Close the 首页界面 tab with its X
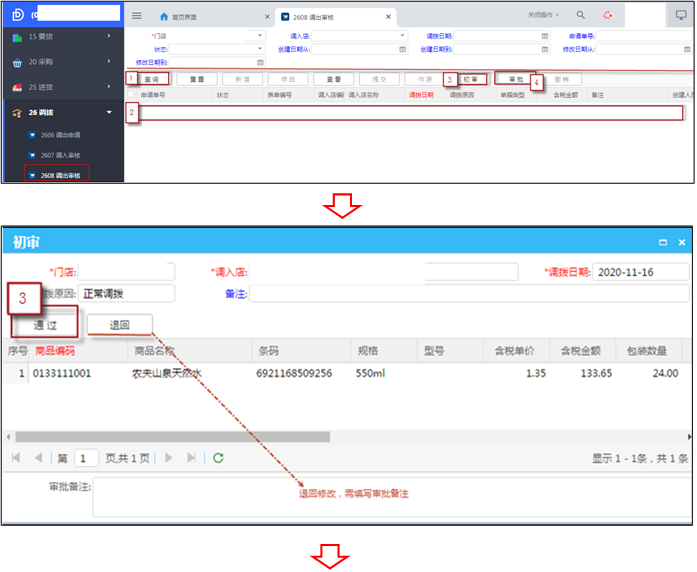 [x=267, y=17]
